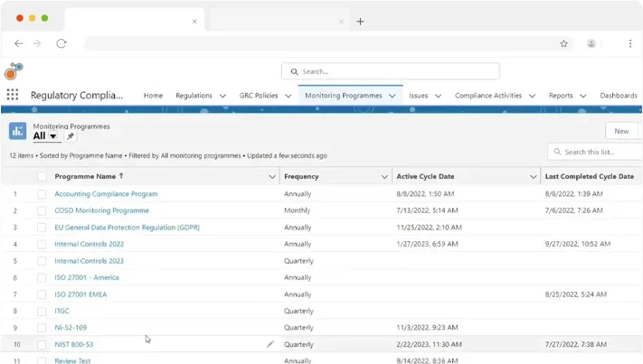
Task: Open Frequency column header dropdown
Action: (x=384, y=177)
